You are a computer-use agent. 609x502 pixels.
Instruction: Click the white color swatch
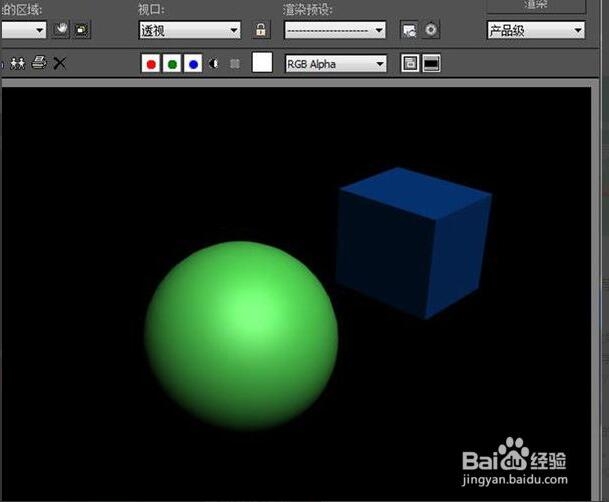[x=262, y=63]
